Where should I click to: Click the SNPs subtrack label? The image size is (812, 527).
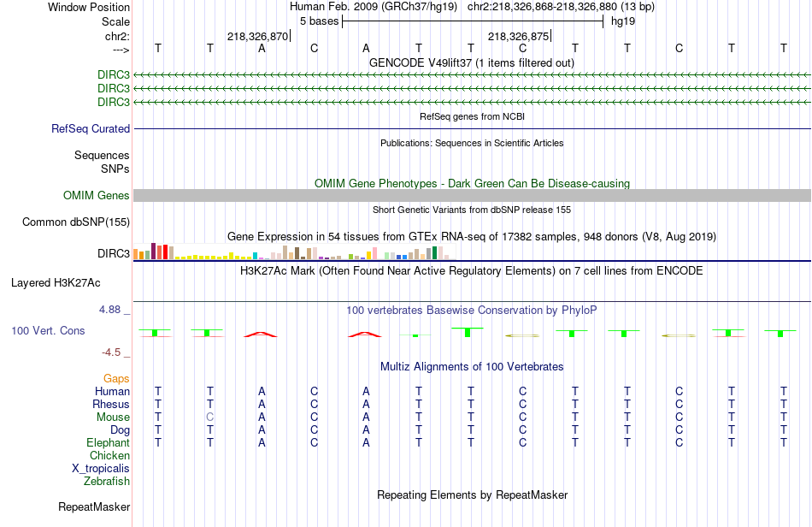click(x=115, y=169)
